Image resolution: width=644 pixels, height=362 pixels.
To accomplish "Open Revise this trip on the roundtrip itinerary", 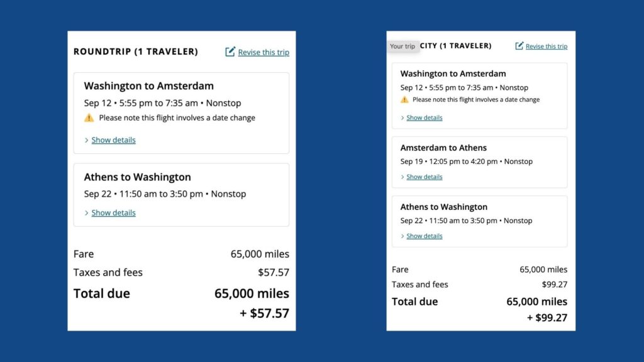I will point(263,52).
